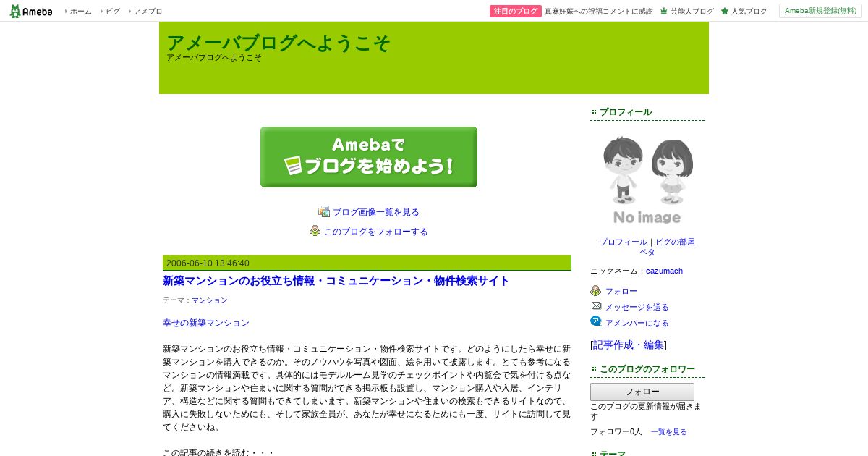Open the 人気ブログ link

click(x=749, y=12)
